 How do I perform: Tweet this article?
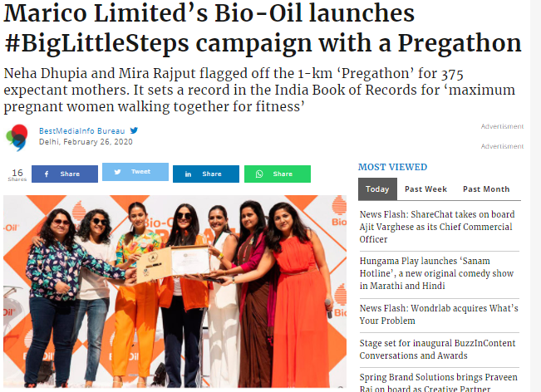click(135, 172)
